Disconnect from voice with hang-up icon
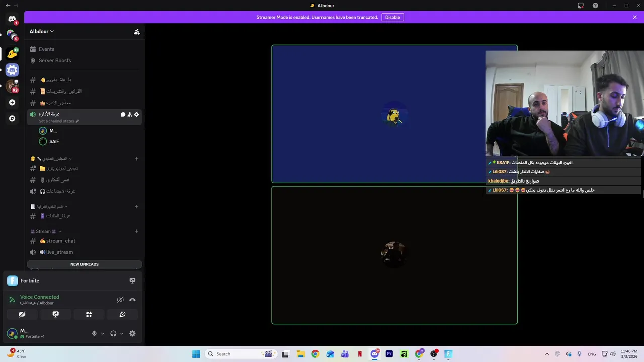This screenshot has width=644, height=362. click(132, 300)
